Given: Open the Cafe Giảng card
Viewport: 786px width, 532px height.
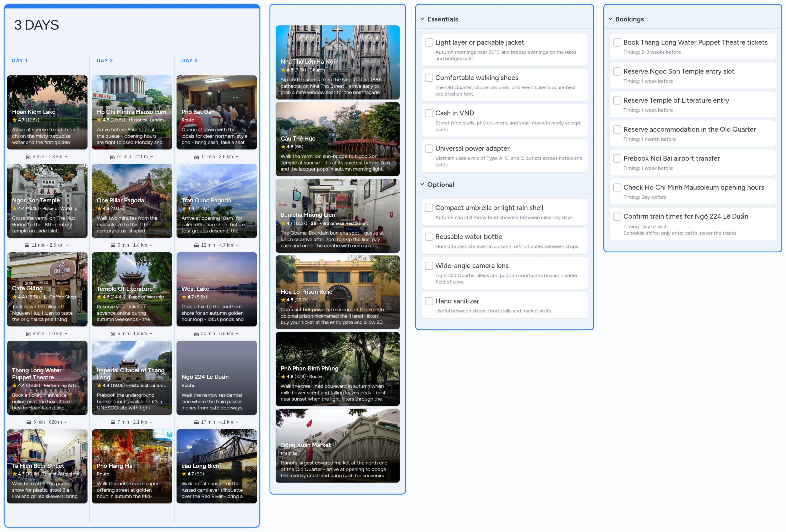Looking at the screenshot, I should coord(47,290).
